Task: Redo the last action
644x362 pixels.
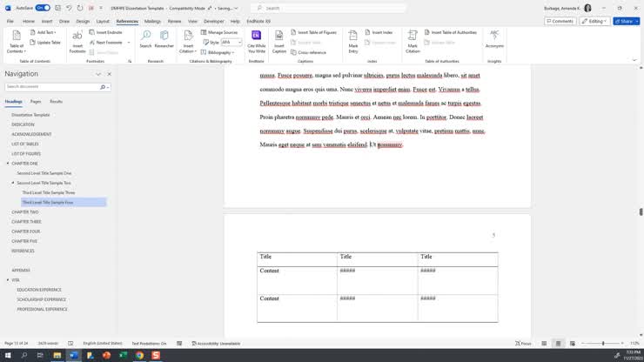Action: (x=80, y=8)
